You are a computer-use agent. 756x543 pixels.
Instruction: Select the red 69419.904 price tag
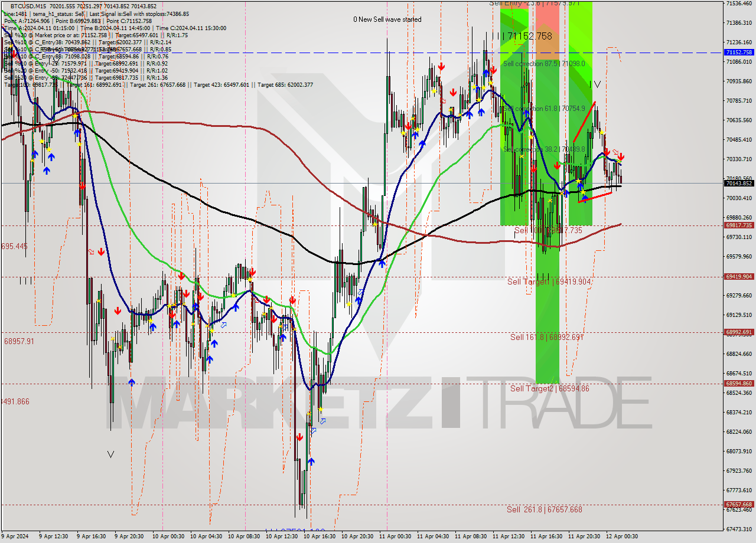tap(739, 276)
